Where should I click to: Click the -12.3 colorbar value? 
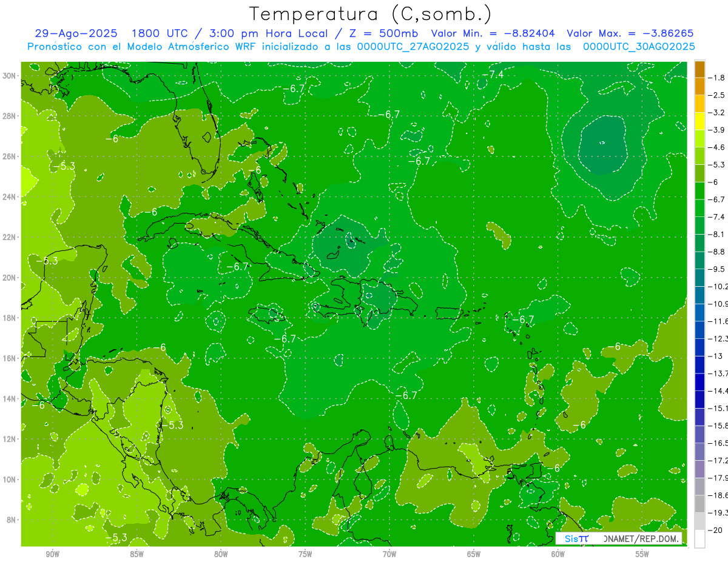point(718,338)
